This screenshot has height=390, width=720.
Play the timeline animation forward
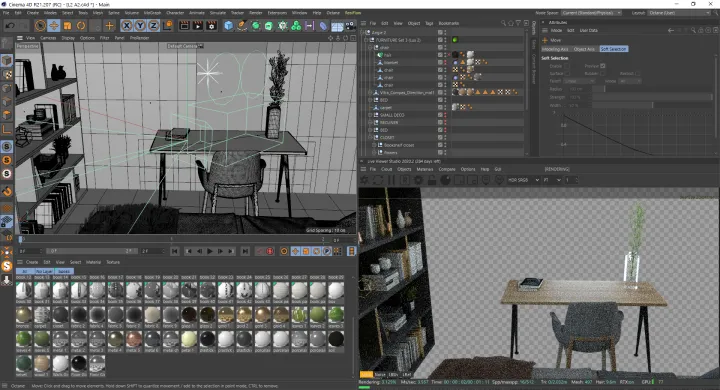210,251
